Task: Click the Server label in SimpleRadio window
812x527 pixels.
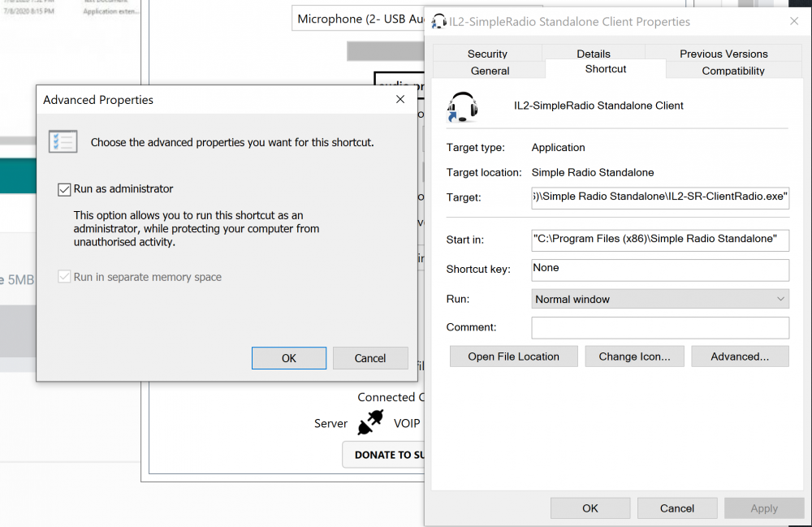Action: tap(331, 423)
